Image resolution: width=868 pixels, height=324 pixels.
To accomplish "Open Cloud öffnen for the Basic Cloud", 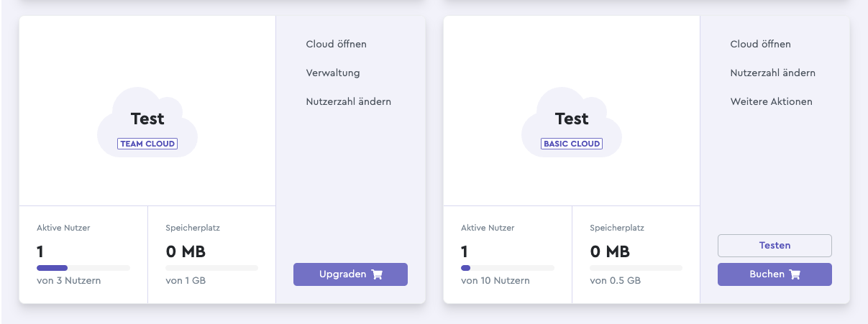I will (x=761, y=44).
